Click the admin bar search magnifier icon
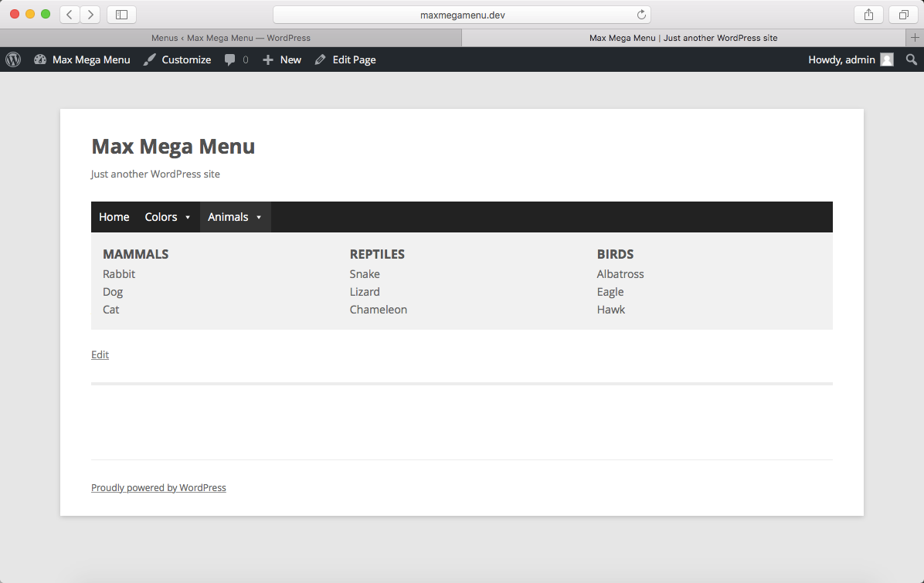Viewport: 924px width, 583px height. 911,59
